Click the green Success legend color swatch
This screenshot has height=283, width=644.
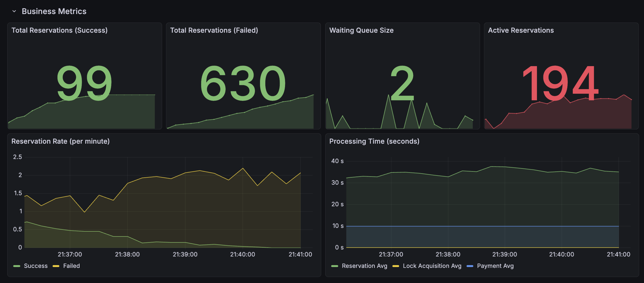click(17, 266)
